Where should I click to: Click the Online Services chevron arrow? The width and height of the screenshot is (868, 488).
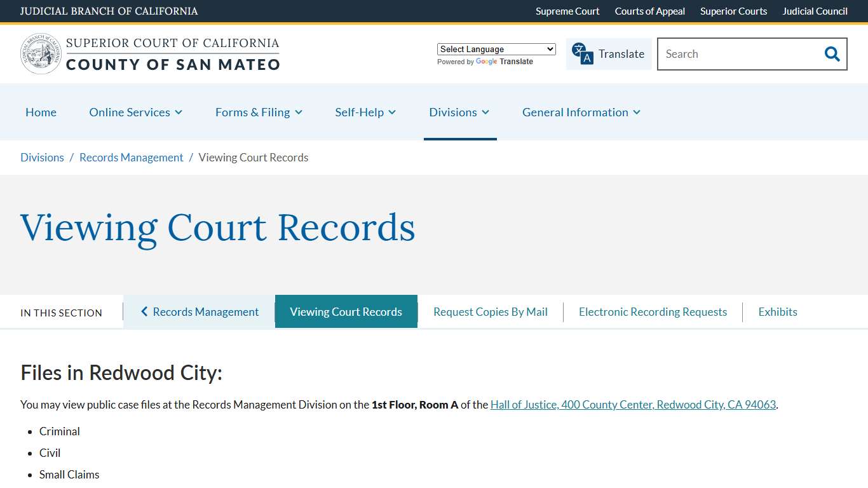179,112
